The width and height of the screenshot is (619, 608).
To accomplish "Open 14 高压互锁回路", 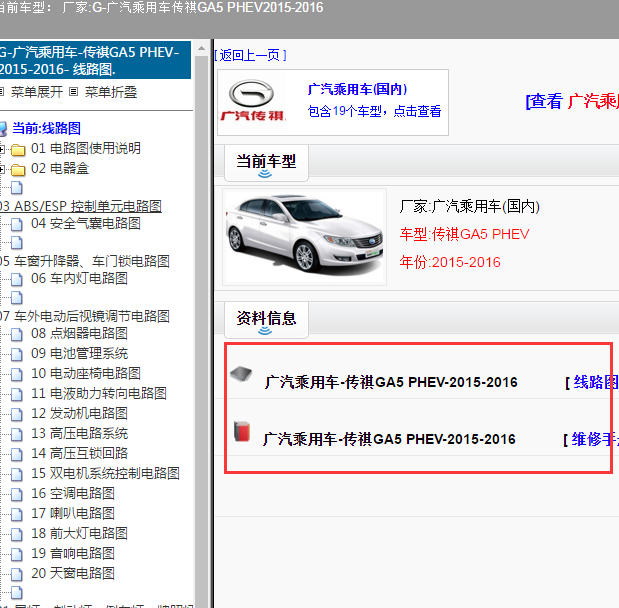I will 79,453.
